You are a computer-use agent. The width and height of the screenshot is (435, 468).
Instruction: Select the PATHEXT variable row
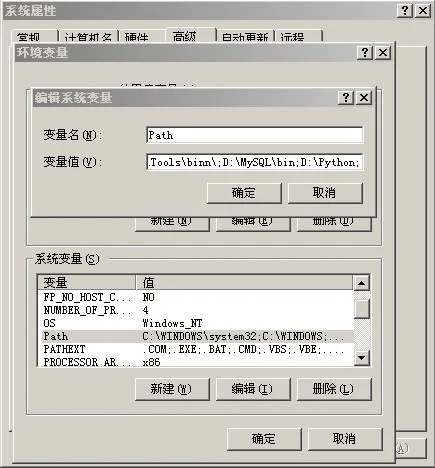tap(195, 349)
